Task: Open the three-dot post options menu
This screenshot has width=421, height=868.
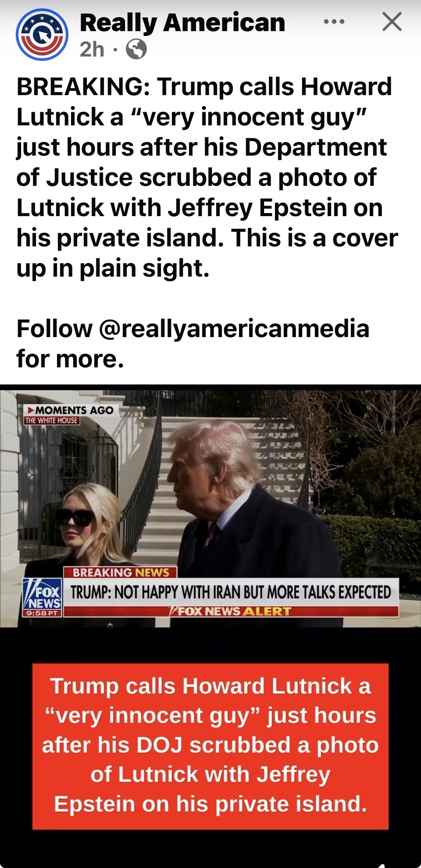Action: point(334,21)
